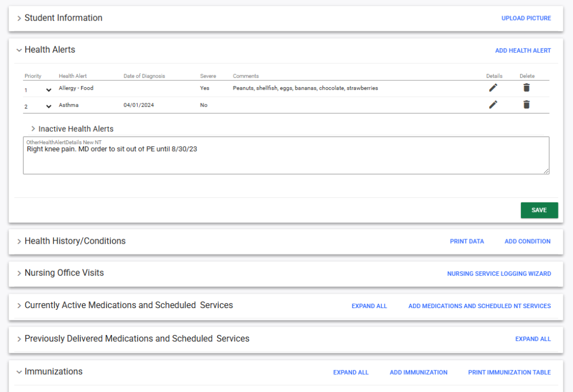Click Add Health Alert
573x392 pixels.
click(523, 50)
